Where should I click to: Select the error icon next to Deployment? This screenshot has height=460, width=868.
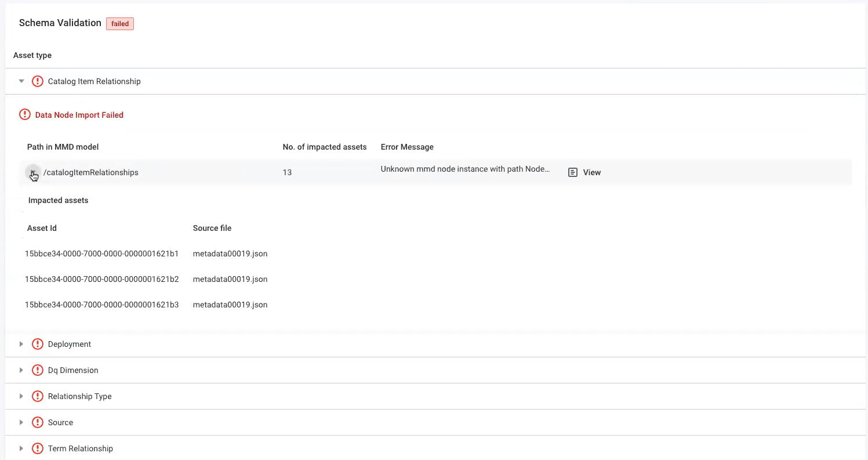[x=37, y=344]
